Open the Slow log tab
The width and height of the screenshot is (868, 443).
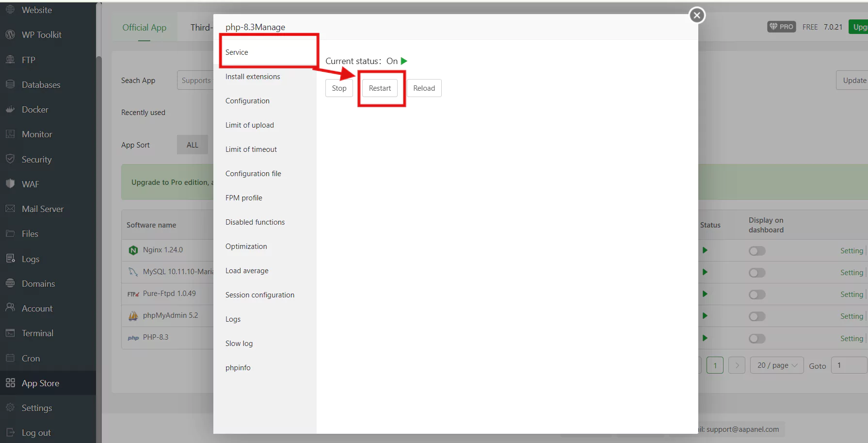click(x=265, y=343)
